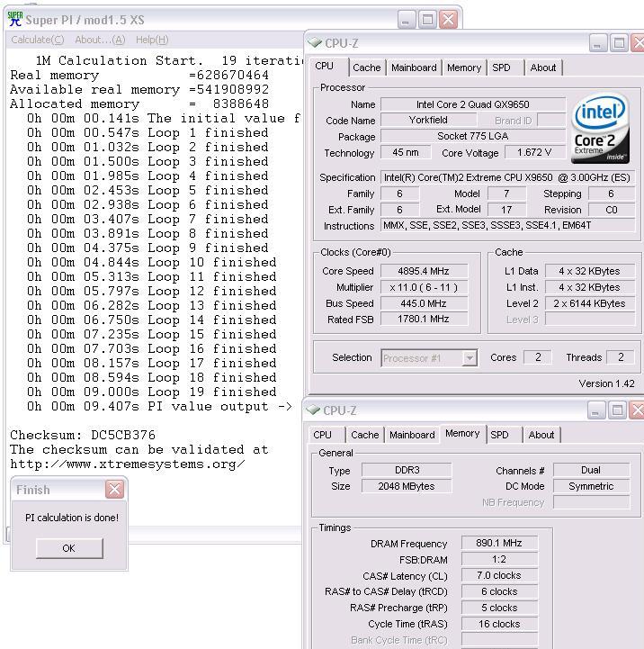This screenshot has width=644, height=649.
Task: Click the tRCD value 6 clocks
Action: point(499,592)
